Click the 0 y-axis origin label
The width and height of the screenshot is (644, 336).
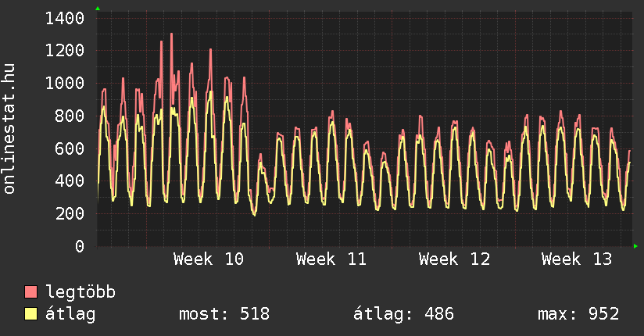(83, 246)
